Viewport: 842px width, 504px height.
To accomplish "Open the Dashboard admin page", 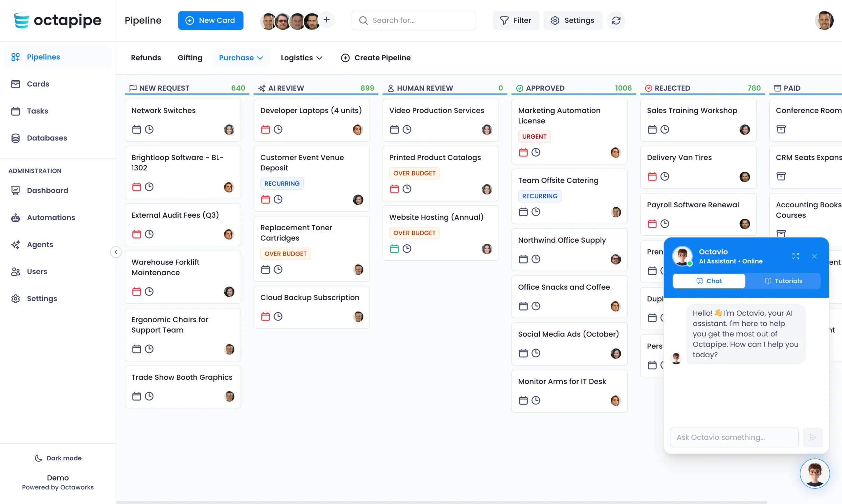I will 58,190.
